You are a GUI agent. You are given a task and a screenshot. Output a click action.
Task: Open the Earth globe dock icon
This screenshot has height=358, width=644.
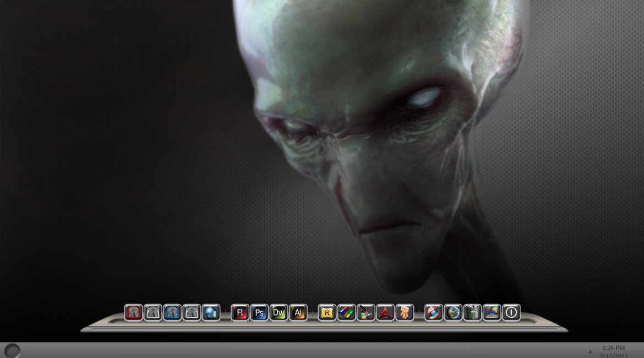[x=453, y=313]
